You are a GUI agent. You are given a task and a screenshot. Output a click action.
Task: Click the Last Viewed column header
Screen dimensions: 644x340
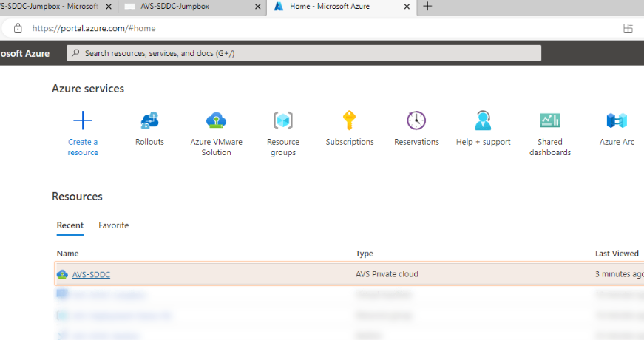[617, 254]
